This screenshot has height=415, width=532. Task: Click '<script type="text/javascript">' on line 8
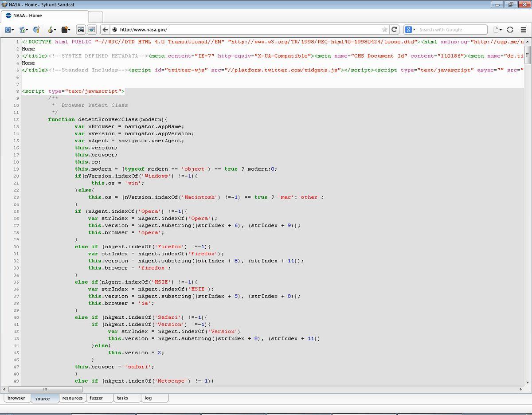click(73, 91)
